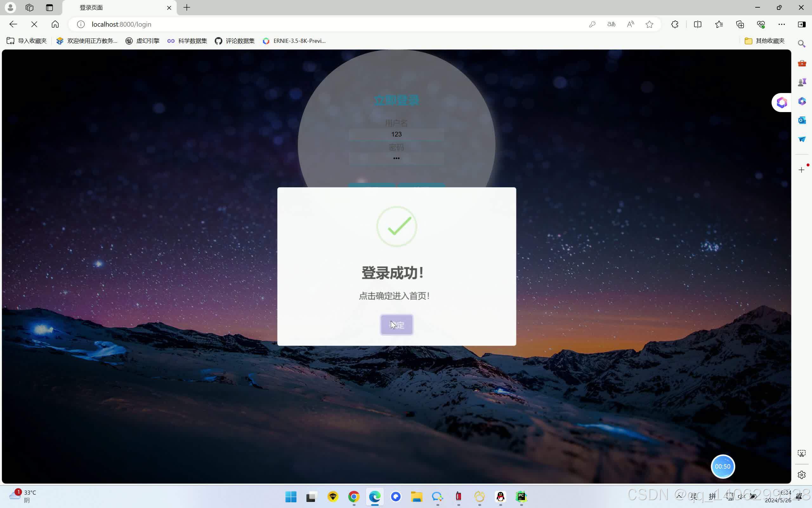Add a sidebar app with plus

click(x=802, y=170)
